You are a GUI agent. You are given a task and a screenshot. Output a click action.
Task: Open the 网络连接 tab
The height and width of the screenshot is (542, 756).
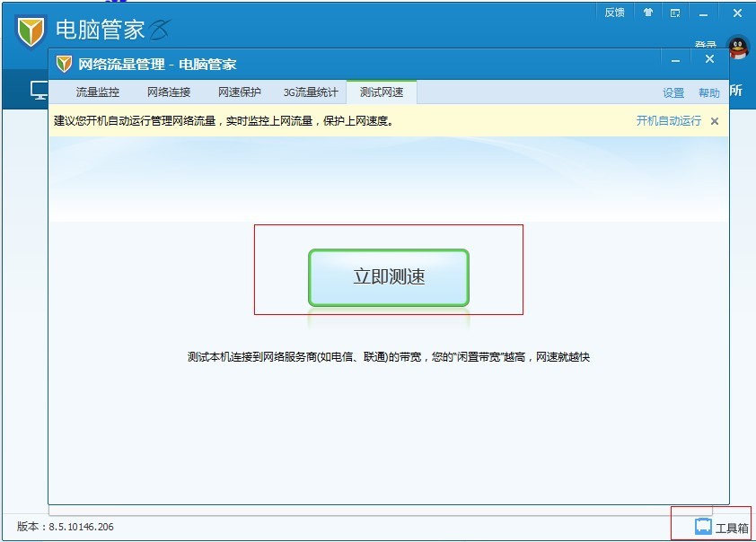click(169, 92)
